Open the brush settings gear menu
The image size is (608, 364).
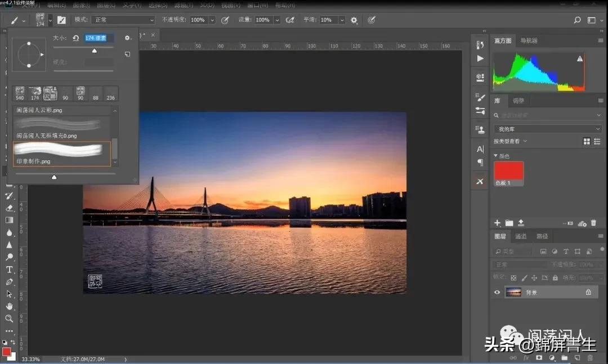(x=128, y=38)
